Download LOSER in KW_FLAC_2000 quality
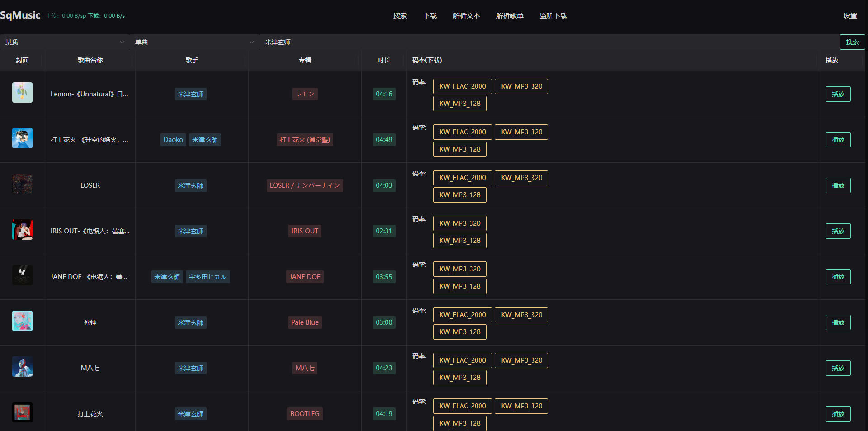 click(462, 178)
